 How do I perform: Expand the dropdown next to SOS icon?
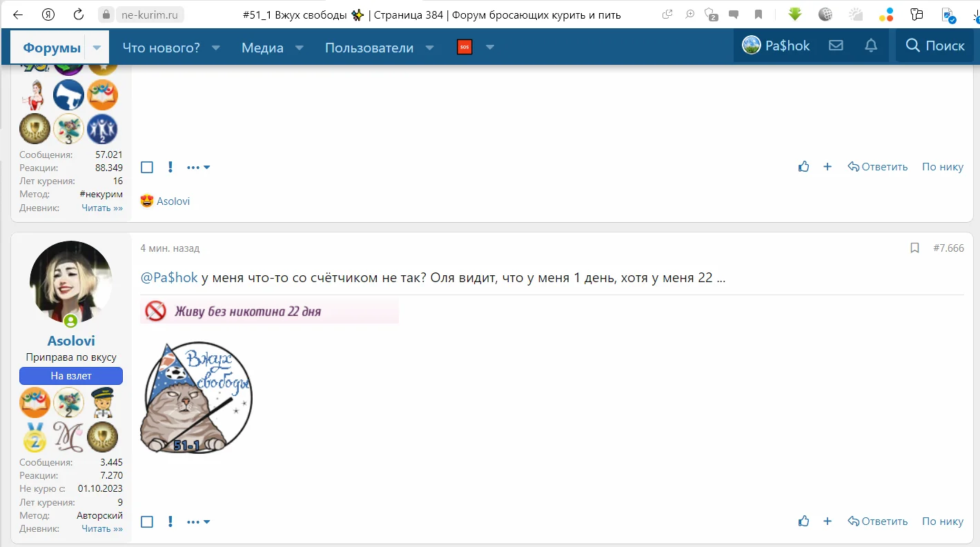tap(490, 48)
